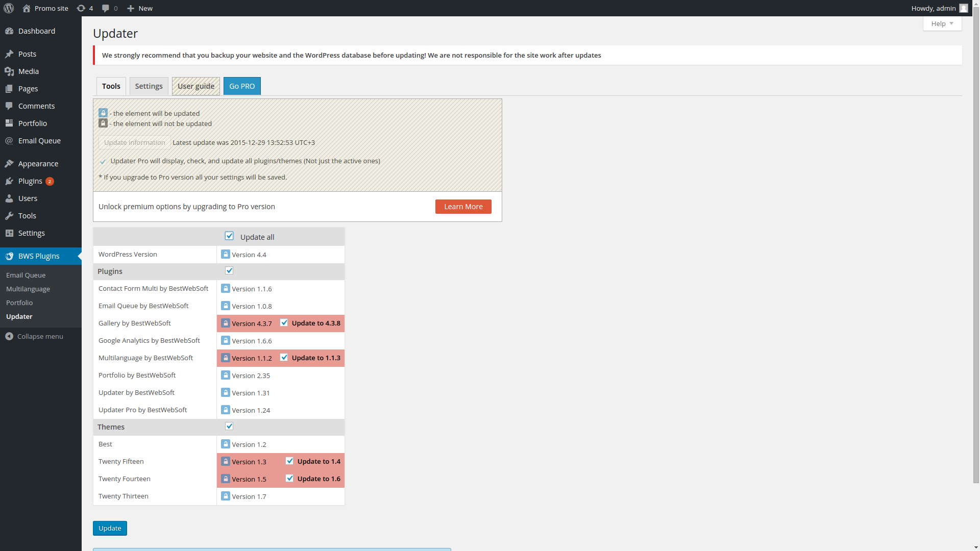Viewport: 980px width, 551px height.
Task: Click the WordPress logo icon
Action: pos(9,8)
